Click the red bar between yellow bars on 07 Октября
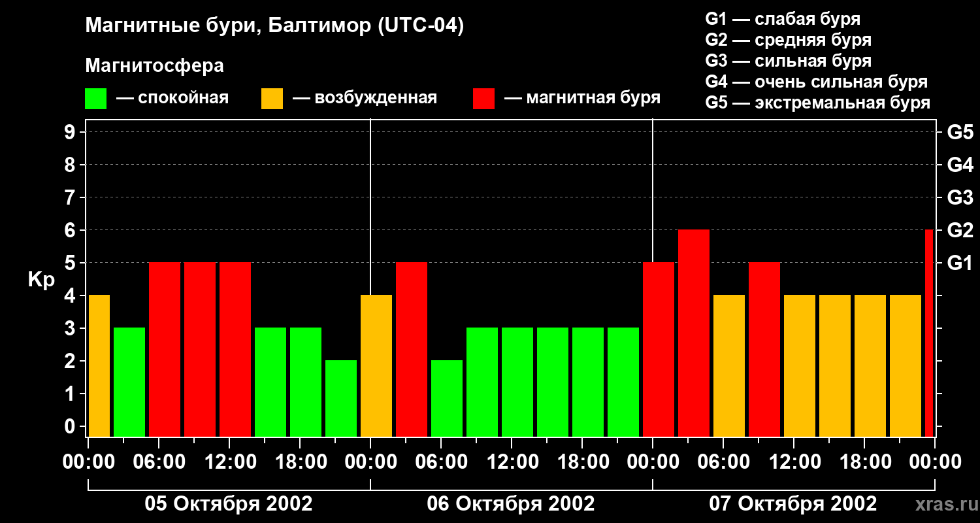Screen dimensions: 980x523 click(x=764, y=350)
